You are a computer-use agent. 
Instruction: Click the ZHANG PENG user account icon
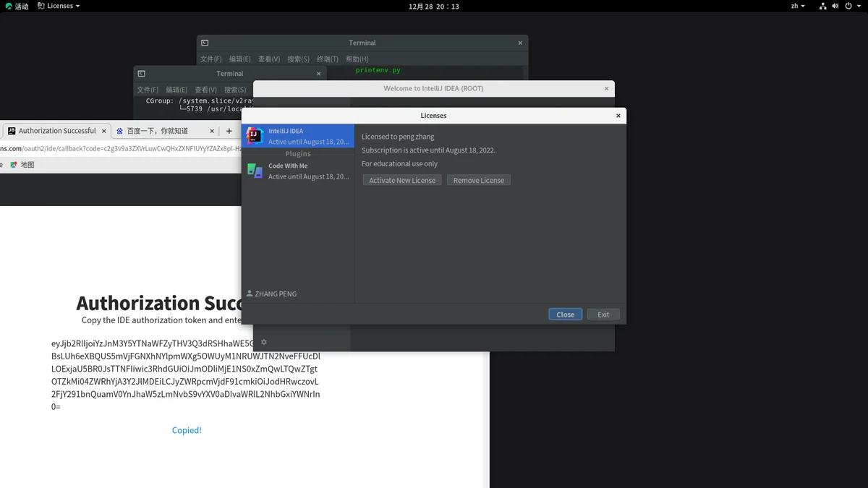(x=250, y=294)
